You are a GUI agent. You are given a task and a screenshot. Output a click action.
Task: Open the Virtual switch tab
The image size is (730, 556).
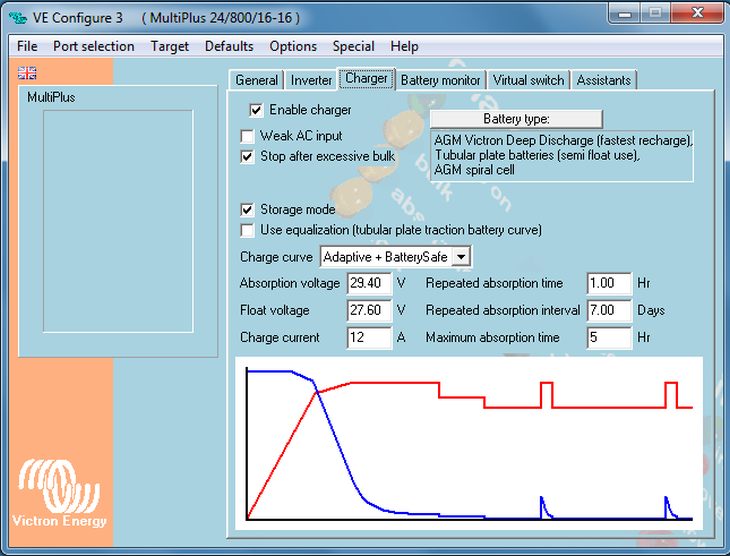click(x=529, y=81)
